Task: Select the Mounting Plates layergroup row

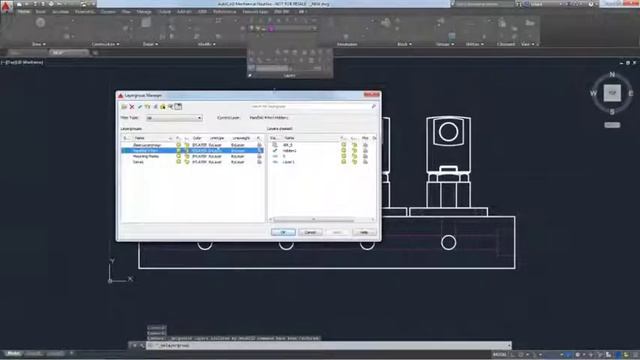Action: [193, 156]
